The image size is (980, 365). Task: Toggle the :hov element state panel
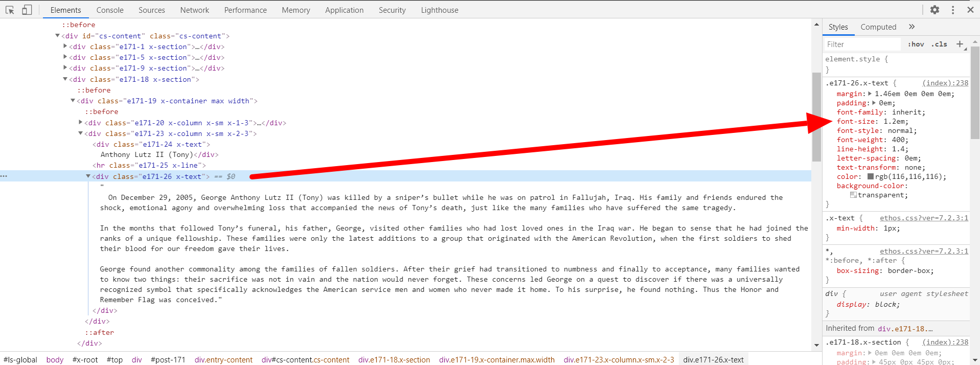coord(916,44)
